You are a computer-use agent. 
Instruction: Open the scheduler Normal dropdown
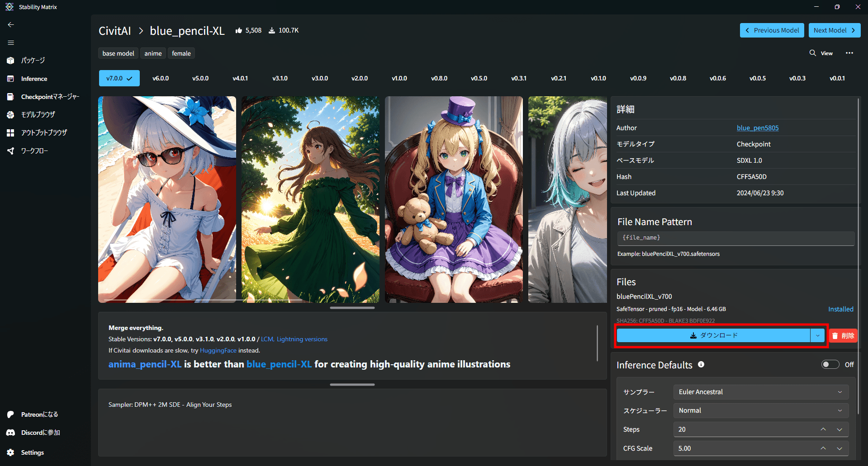pos(760,410)
